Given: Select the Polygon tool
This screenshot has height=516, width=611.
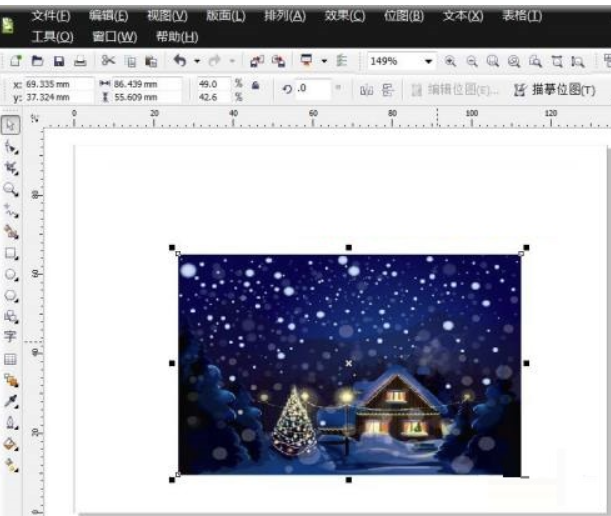Looking at the screenshot, I should coord(11,296).
